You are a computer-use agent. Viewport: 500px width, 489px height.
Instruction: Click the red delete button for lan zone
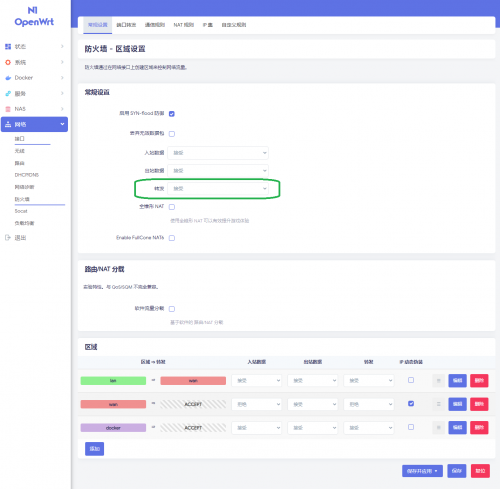click(x=479, y=381)
